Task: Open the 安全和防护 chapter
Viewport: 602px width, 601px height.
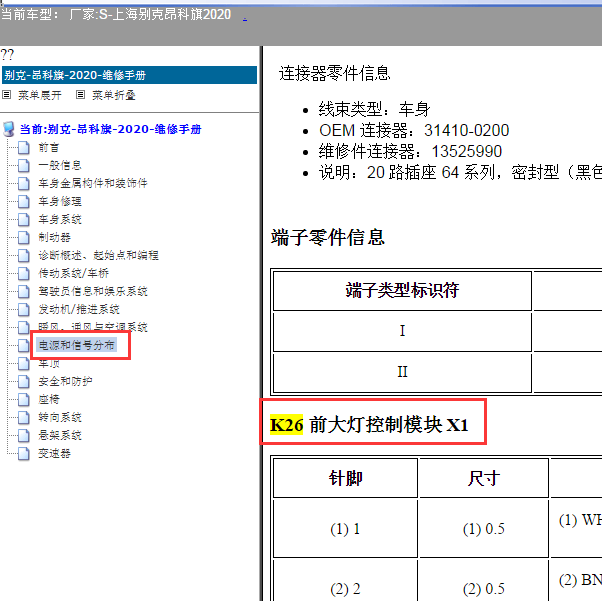Action: [x=65, y=382]
